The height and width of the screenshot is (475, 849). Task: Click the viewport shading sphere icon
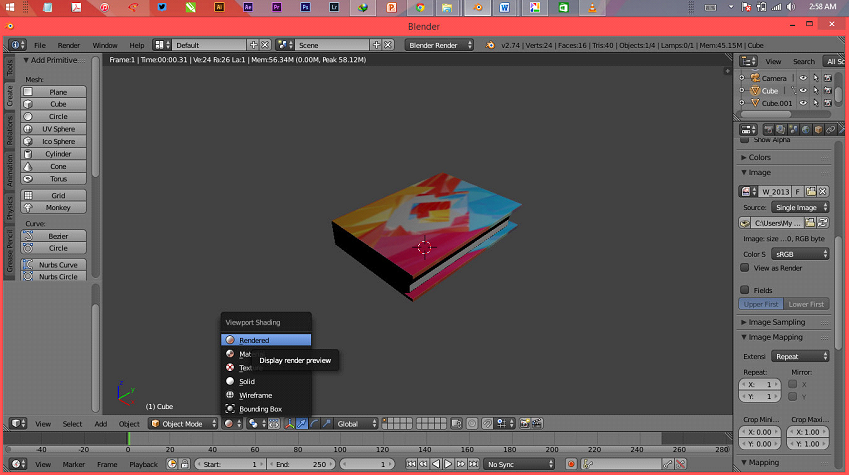pyautogui.click(x=230, y=424)
